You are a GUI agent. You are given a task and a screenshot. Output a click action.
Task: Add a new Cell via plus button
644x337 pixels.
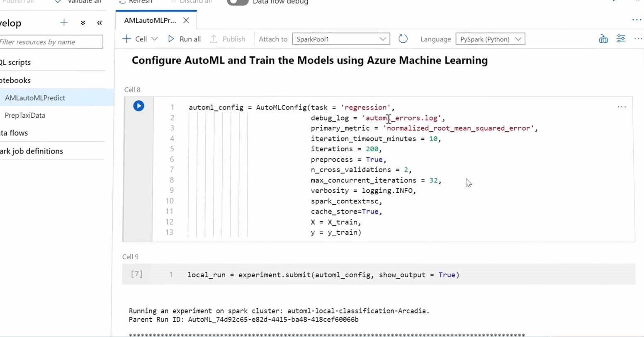click(x=126, y=39)
